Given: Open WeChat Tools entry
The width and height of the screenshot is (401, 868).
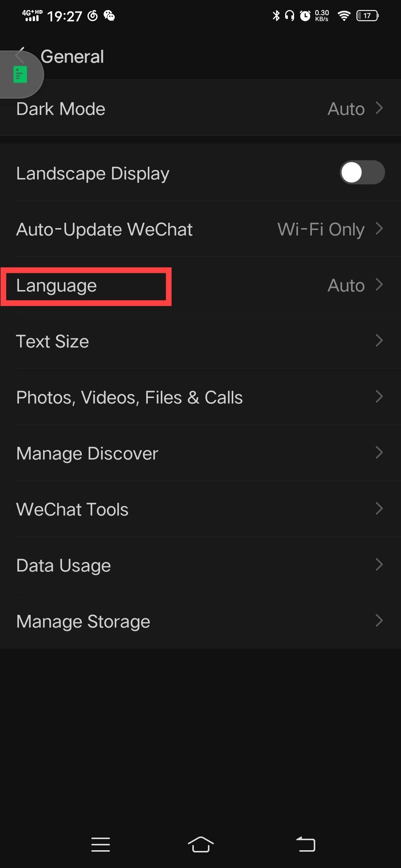Looking at the screenshot, I should (x=200, y=509).
